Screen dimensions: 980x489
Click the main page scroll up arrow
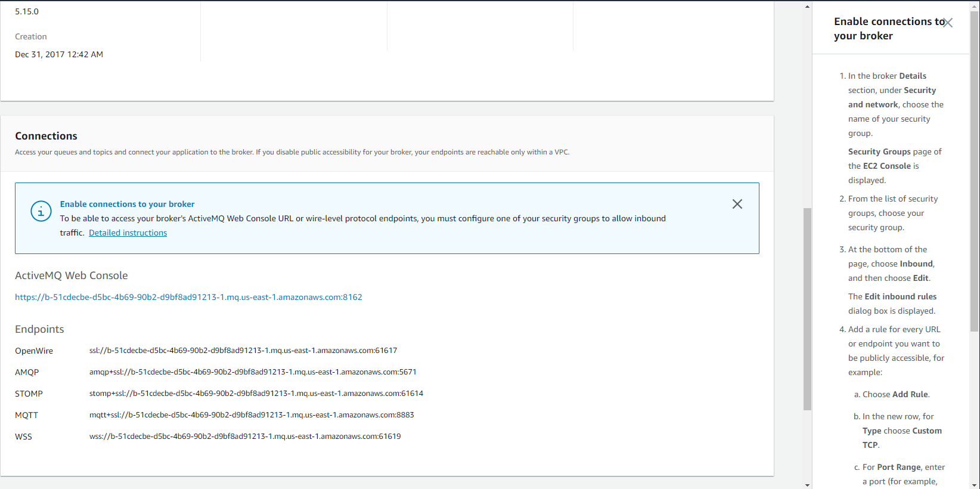[807, 7]
